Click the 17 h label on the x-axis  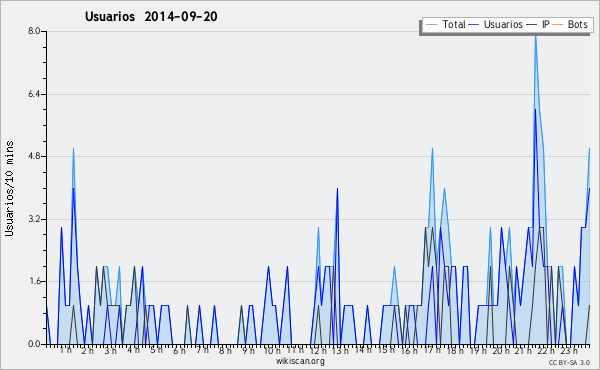pos(432,350)
